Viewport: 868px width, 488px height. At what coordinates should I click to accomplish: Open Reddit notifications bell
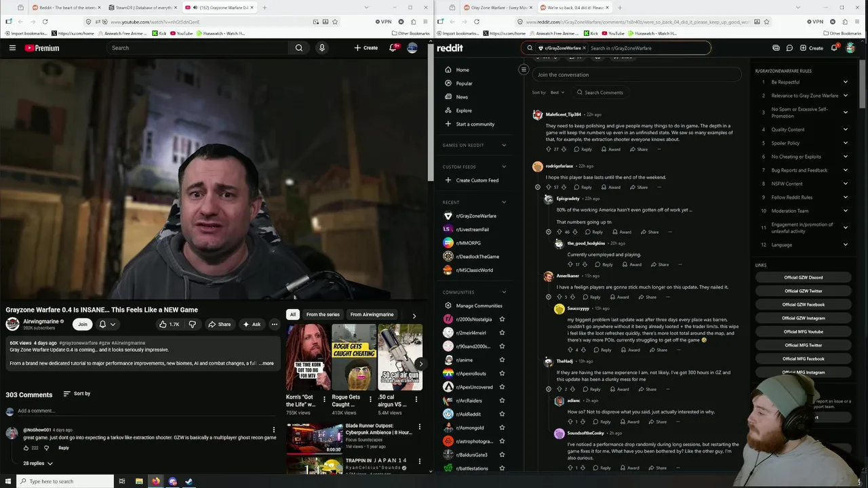[834, 48]
